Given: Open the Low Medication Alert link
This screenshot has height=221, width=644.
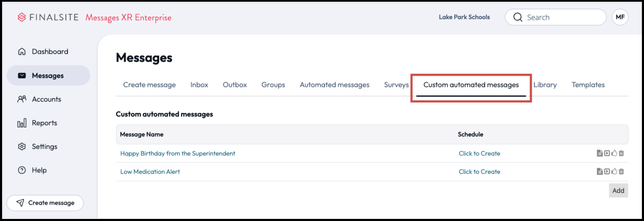Looking at the screenshot, I should coord(150,172).
